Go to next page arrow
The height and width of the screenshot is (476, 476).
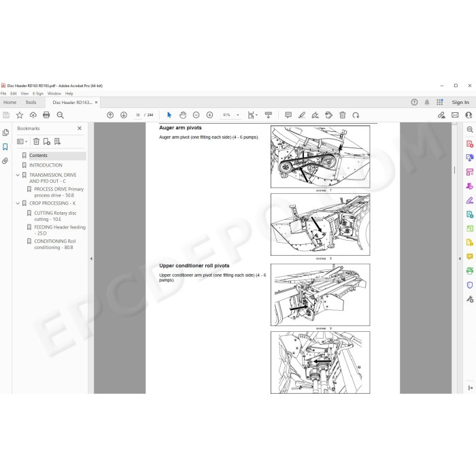(124, 115)
